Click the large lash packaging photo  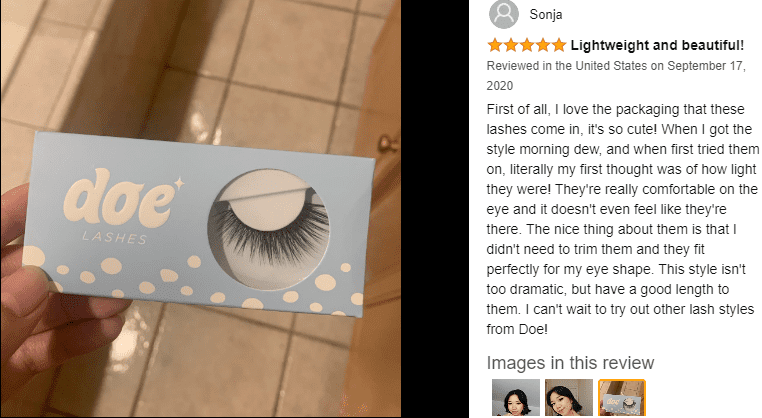click(200, 209)
